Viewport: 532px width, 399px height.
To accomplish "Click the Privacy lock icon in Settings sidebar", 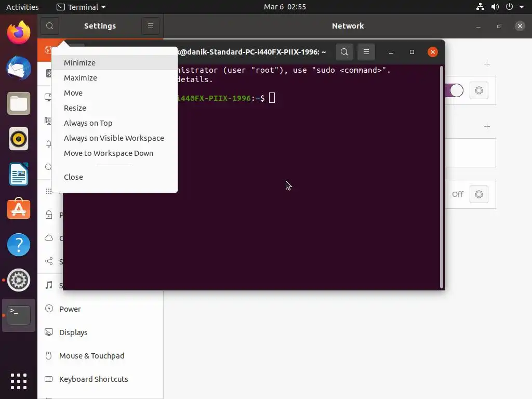I will click(49, 215).
